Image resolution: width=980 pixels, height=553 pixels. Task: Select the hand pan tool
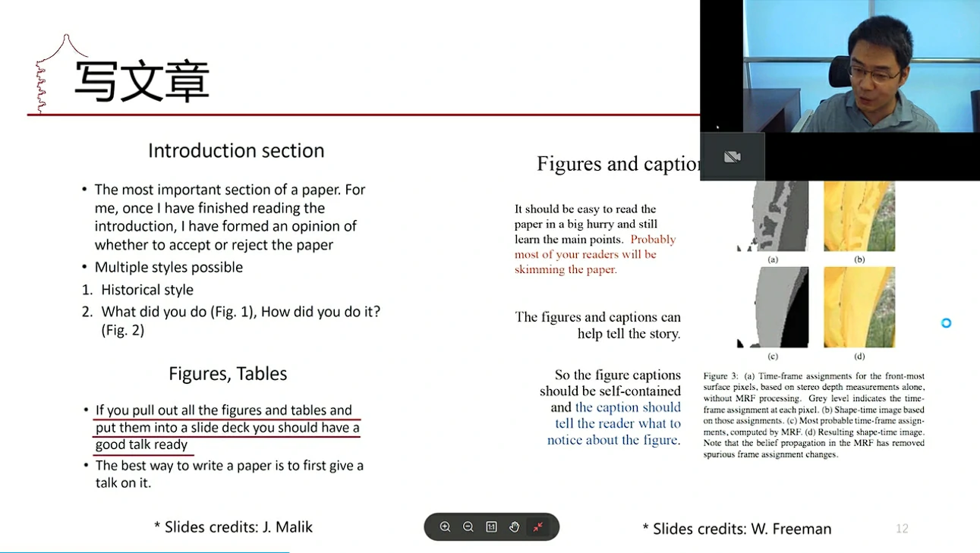(514, 527)
